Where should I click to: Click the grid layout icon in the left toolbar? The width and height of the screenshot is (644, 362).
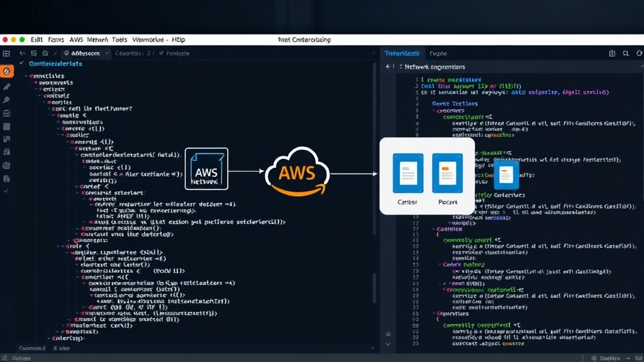click(x=6, y=53)
